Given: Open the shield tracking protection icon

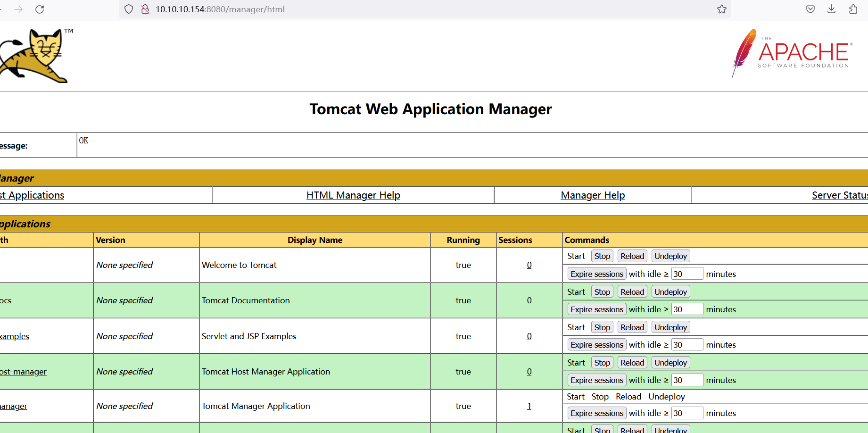Looking at the screenshot, I should [x=129, y=9].
